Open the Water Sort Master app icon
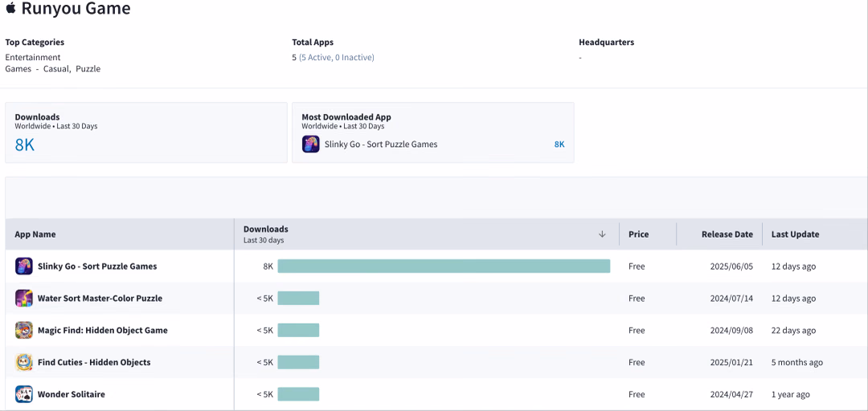This screenshot has height=411, width=868. (x=24, y=298)
